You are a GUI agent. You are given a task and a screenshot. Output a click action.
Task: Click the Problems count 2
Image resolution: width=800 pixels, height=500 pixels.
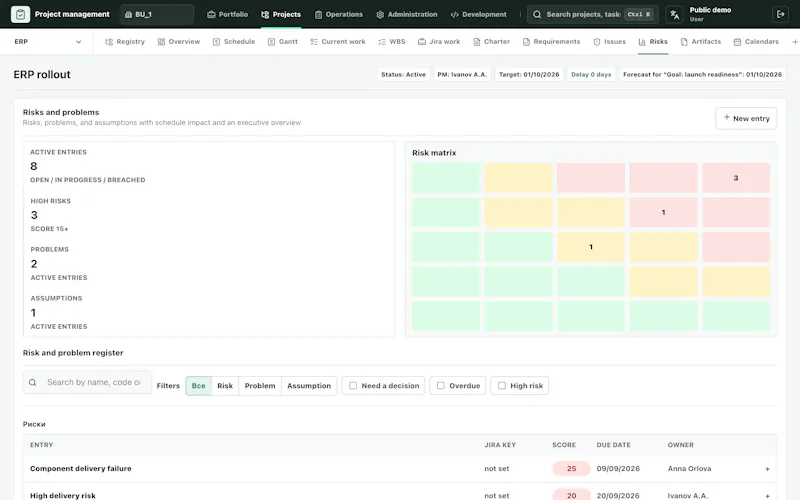pyautogui.click(x=34, y=264)
